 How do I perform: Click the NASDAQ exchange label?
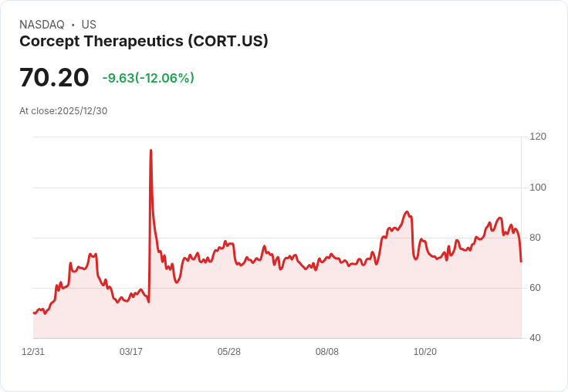coord(42,25)
